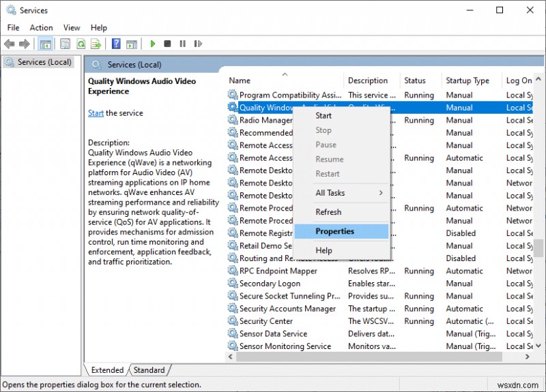The height and width of the screenshot is (392, 546).
Task: Click the Show/Hide Console Tree toolbar icon
Action: (45, 44)
